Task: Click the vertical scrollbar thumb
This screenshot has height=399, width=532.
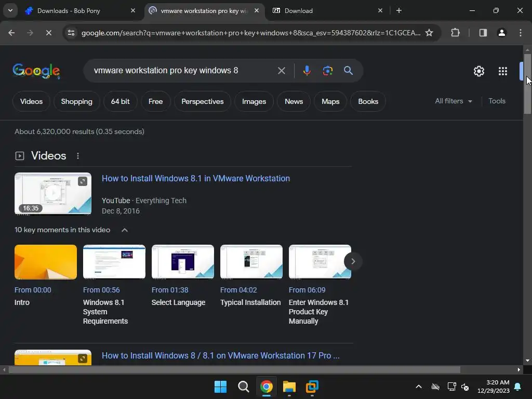Action: [527, 84]
